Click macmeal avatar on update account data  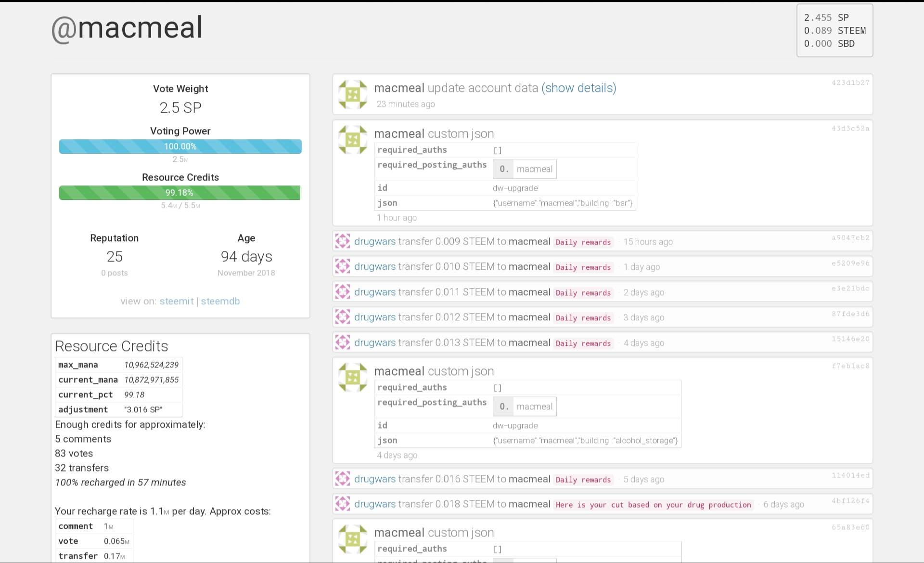pos(353,94)
